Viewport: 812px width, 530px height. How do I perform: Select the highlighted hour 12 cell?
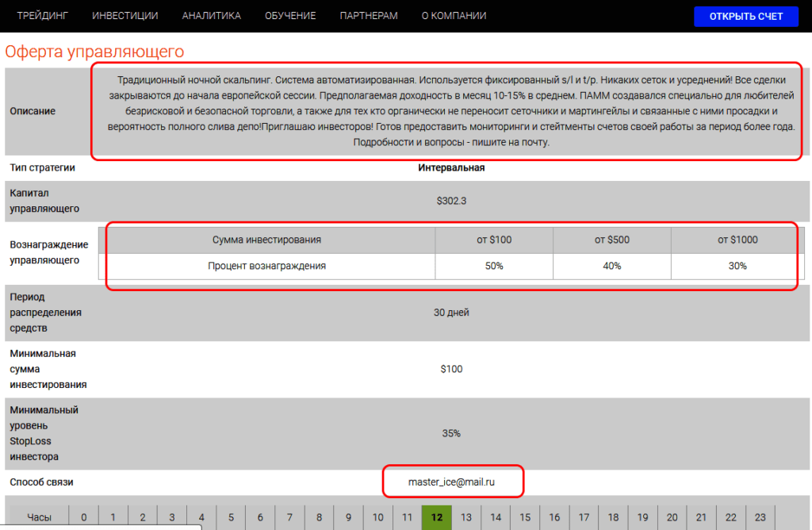pyautogui.click(x=436, y=517)
